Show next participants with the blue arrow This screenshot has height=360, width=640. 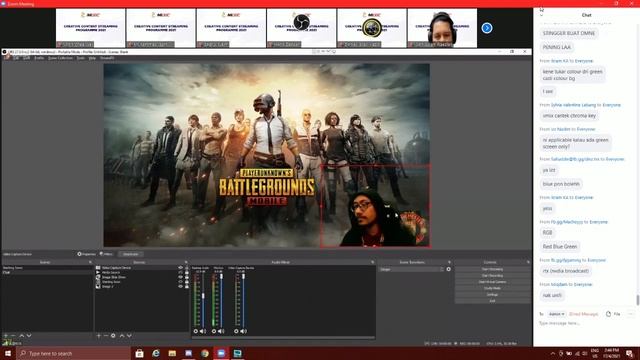click(x=487, y=28)
